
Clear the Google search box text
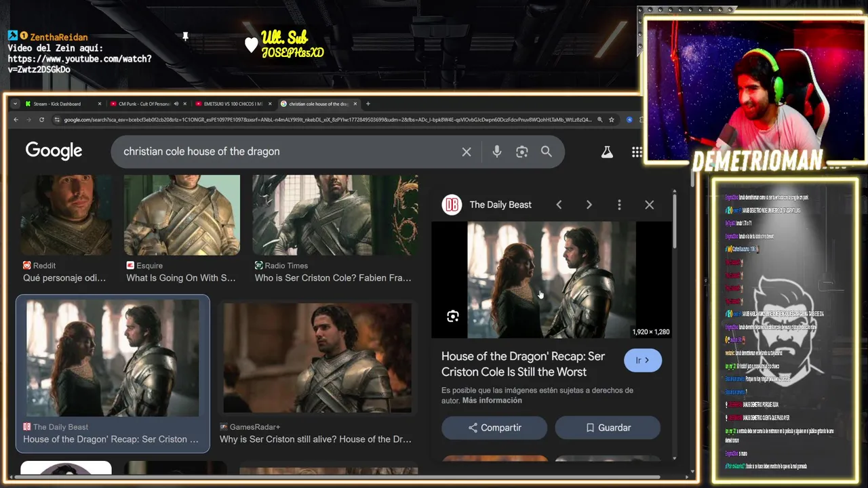(467, 152)
